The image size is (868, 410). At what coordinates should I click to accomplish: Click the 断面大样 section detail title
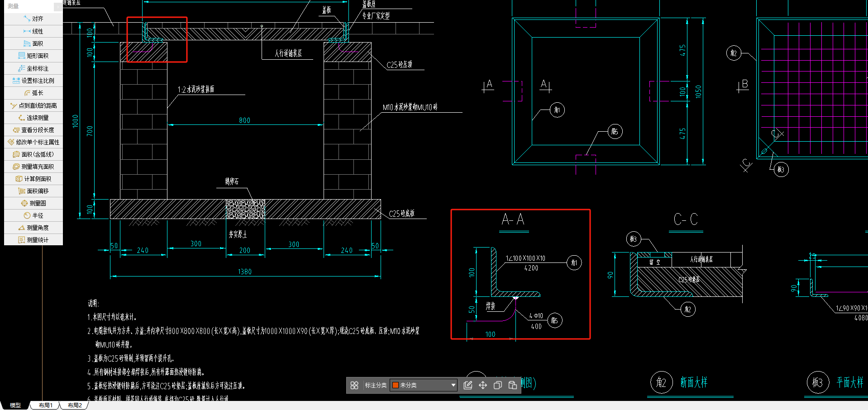coord(694,382)
